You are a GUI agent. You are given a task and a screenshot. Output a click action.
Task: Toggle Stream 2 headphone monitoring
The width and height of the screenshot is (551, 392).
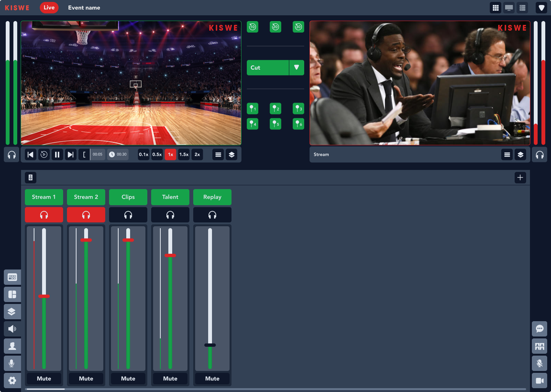click(x=86, y=215)
